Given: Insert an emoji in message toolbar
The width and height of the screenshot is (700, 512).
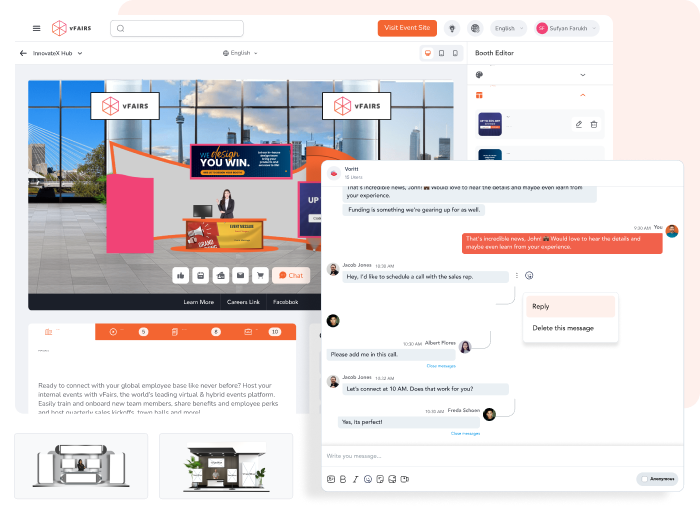Looking at the screenshot, I should (x=368, y=479).
